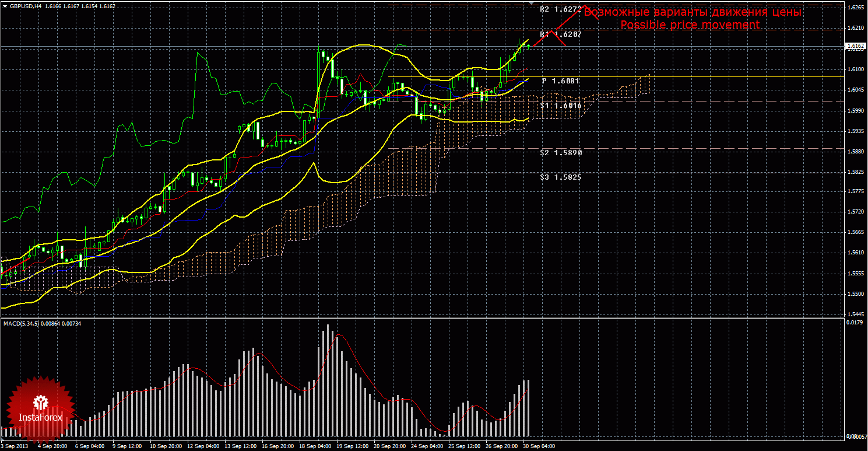Viewport: 868px width, 451px height.
Task: Click 1.6265 on the price axis
Action: point(856,8)
